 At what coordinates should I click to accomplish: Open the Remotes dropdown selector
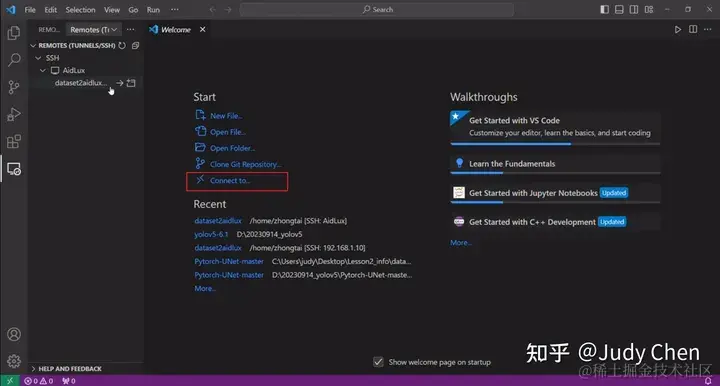pos(94,29)
